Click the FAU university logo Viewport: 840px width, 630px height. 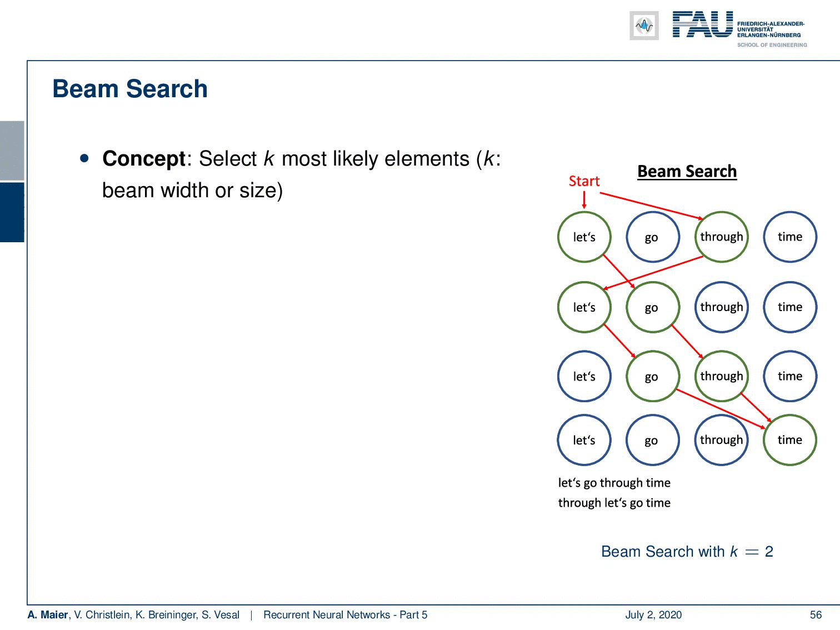739,27
